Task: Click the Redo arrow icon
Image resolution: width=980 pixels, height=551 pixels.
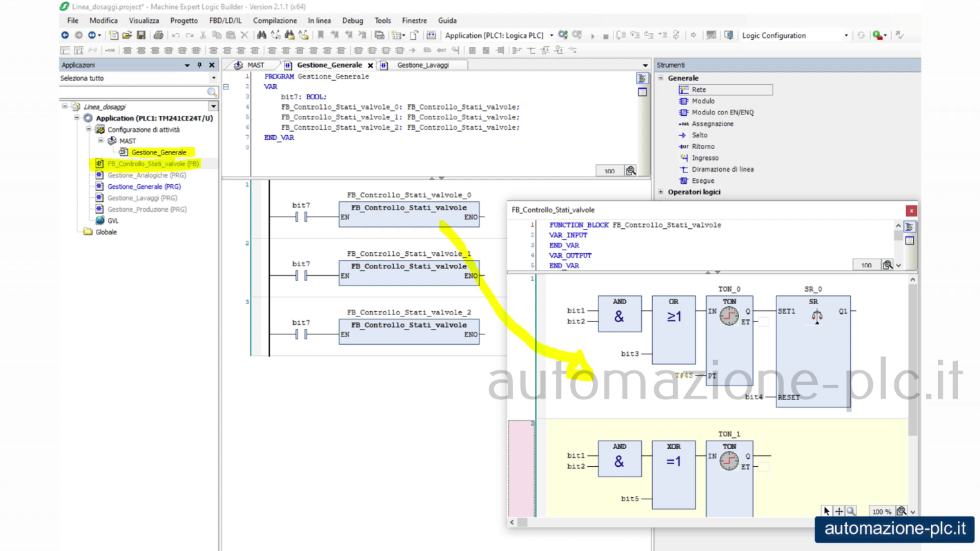Action: coord(189,35)
